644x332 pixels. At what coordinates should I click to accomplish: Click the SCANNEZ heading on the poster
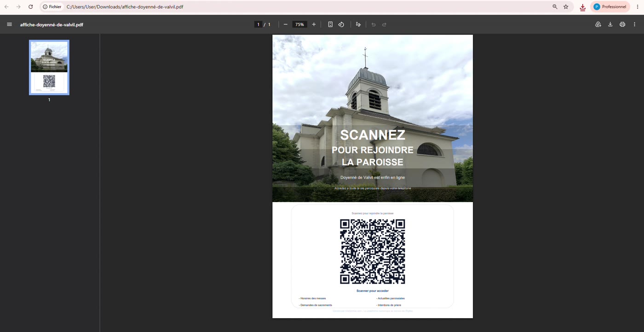[373, 135]
